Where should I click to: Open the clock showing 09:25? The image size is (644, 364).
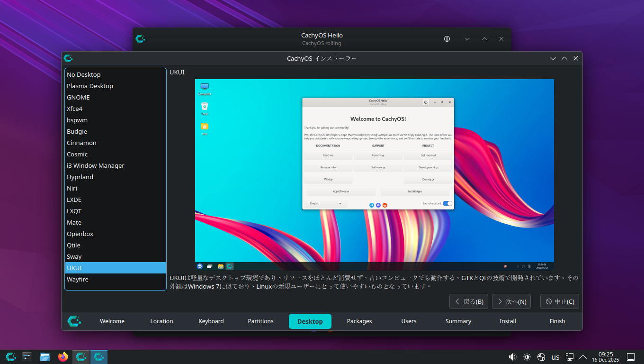point(606,357)
